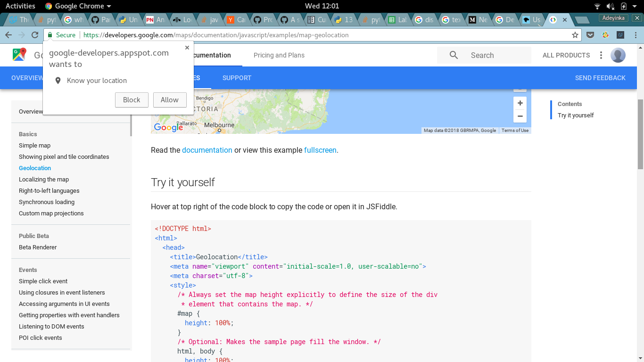Zoom in using the map plus control
This screenshot has height=362, width=644.
pyautogui.click(x=520, y=103)
